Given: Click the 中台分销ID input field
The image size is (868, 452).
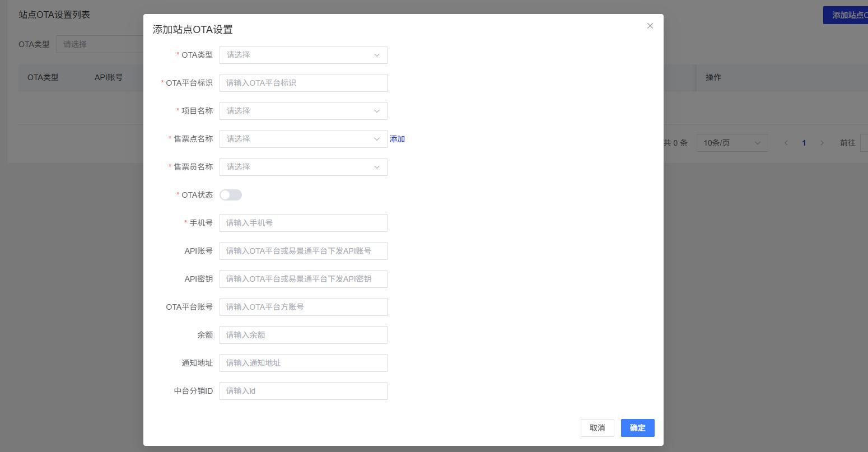Looking at the screenshot, I should tap(304, 391).
